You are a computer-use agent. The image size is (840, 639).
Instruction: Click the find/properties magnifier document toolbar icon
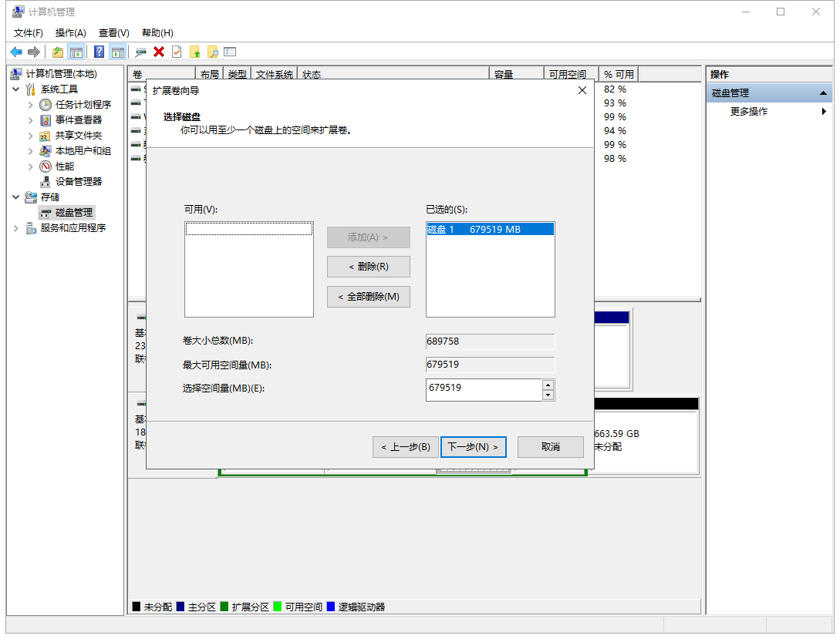[214, 52]
